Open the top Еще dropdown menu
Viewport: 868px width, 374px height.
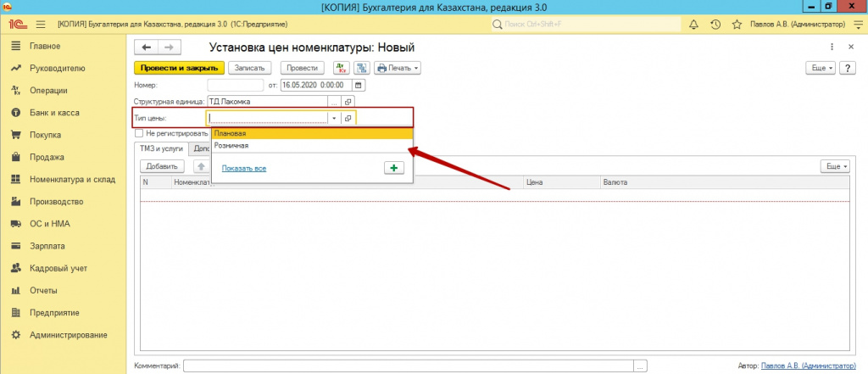pyautogui.click(x=822, y=68)
